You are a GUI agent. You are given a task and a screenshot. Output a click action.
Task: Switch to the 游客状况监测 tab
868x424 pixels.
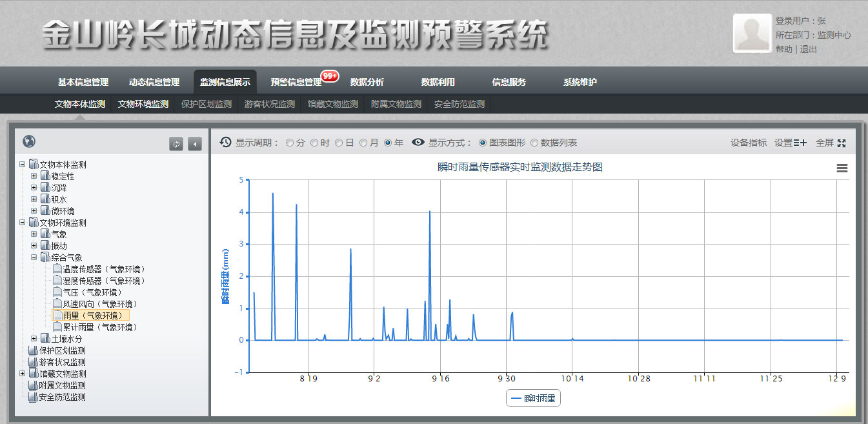click(x=269, y=104)
